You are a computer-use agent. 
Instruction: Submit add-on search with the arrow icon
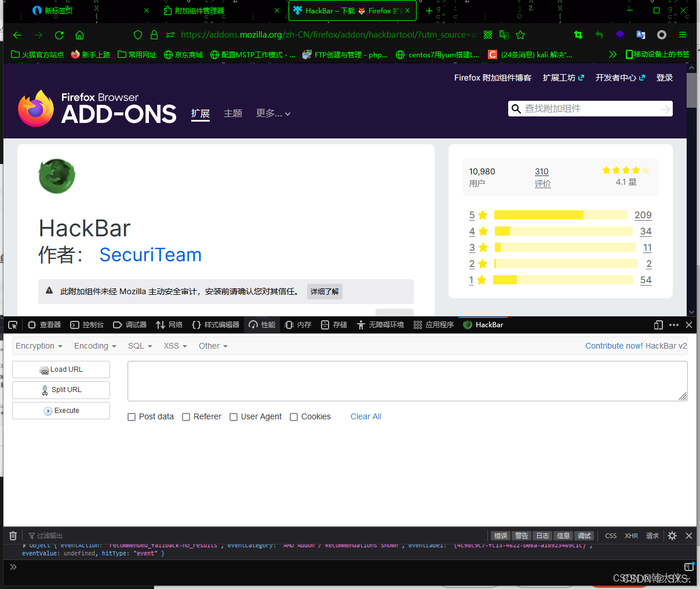pos(665,109)
